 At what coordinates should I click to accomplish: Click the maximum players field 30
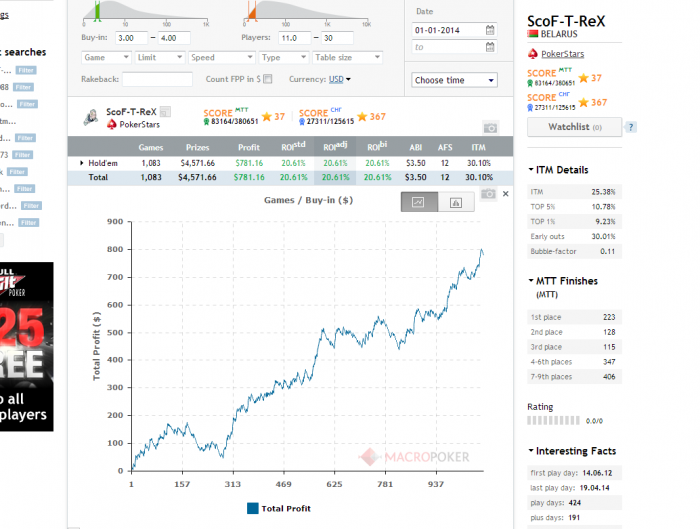[x=337, y=38]
